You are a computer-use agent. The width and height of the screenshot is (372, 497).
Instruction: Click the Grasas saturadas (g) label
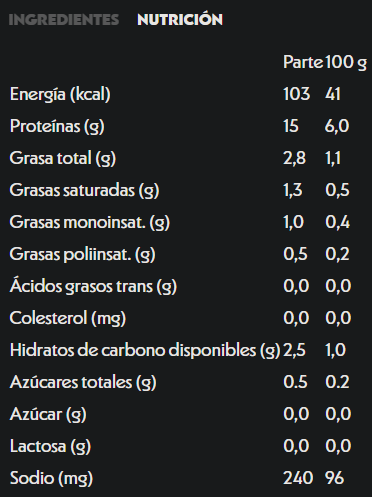[x=84, y=190]
